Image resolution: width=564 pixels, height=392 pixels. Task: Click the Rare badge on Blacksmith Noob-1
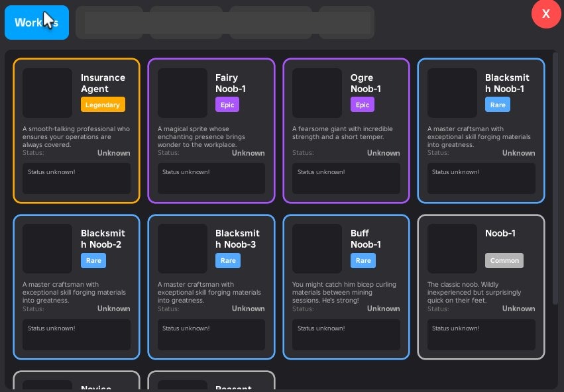(498, 105)
